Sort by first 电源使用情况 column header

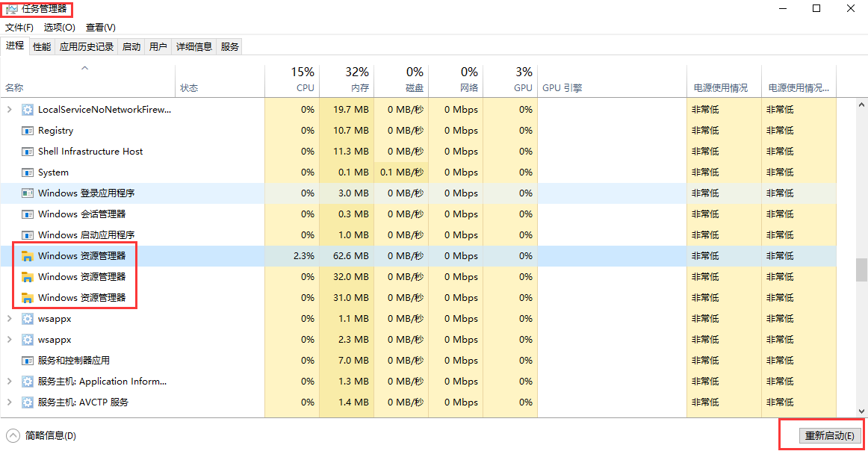point(724,81)
